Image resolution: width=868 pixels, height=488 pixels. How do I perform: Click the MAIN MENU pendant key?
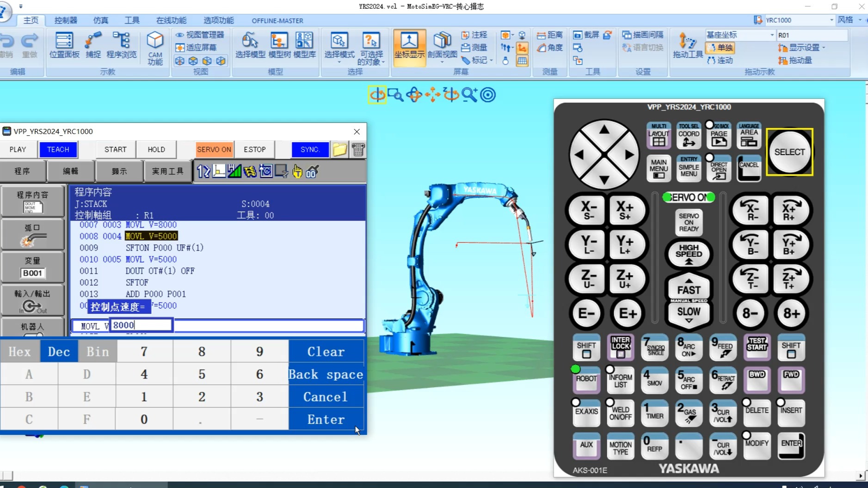(659, 168)
